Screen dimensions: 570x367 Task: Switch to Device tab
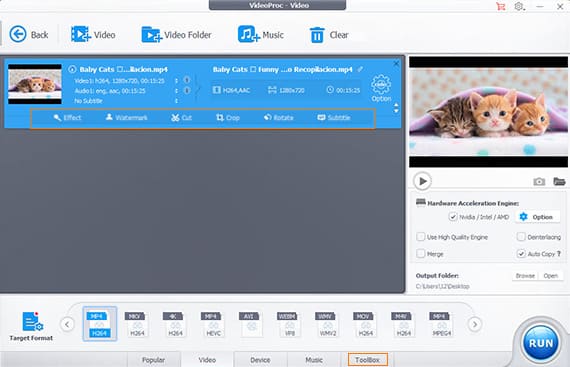pos(260,360)
